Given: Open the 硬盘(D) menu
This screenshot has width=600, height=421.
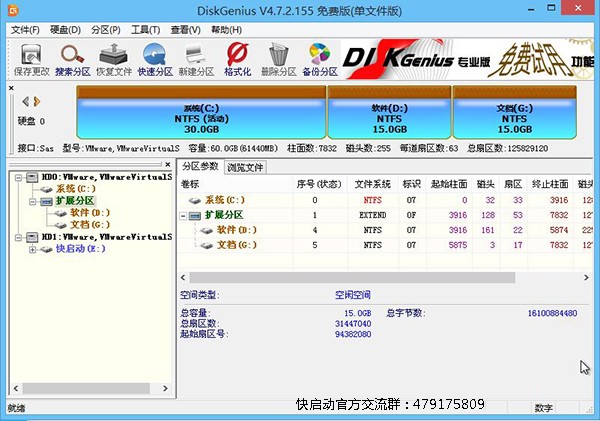Looking at the screenshot, I should (66, 30).
